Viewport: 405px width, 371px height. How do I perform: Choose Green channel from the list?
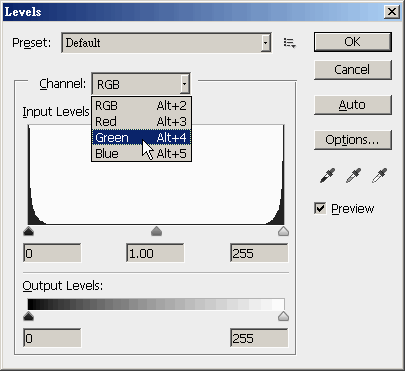pos(141,137)
